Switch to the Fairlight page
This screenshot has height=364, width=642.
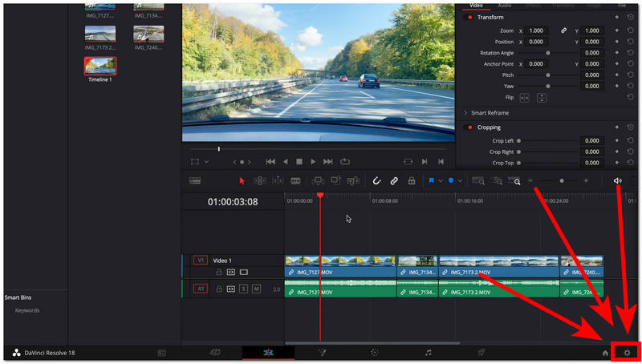(x=428, y=353)
